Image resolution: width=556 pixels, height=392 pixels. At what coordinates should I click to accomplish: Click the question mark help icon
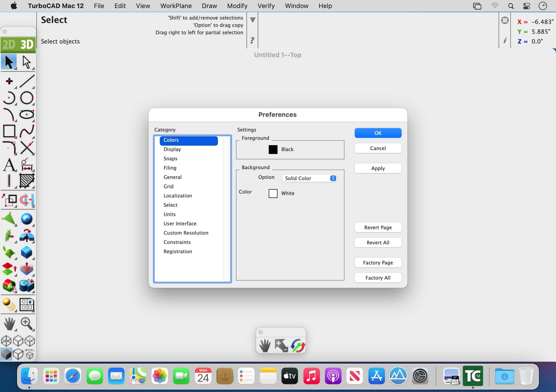click(x=252, y=40)
